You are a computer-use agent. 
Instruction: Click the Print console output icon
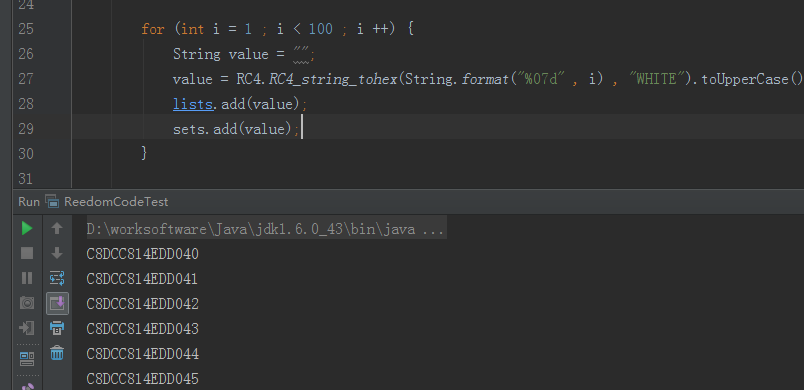click(57, 328)
